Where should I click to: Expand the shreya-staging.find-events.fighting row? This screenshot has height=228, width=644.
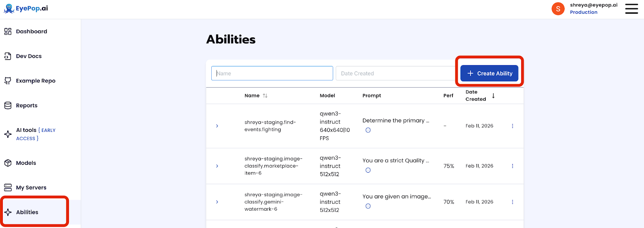[217, 126]
